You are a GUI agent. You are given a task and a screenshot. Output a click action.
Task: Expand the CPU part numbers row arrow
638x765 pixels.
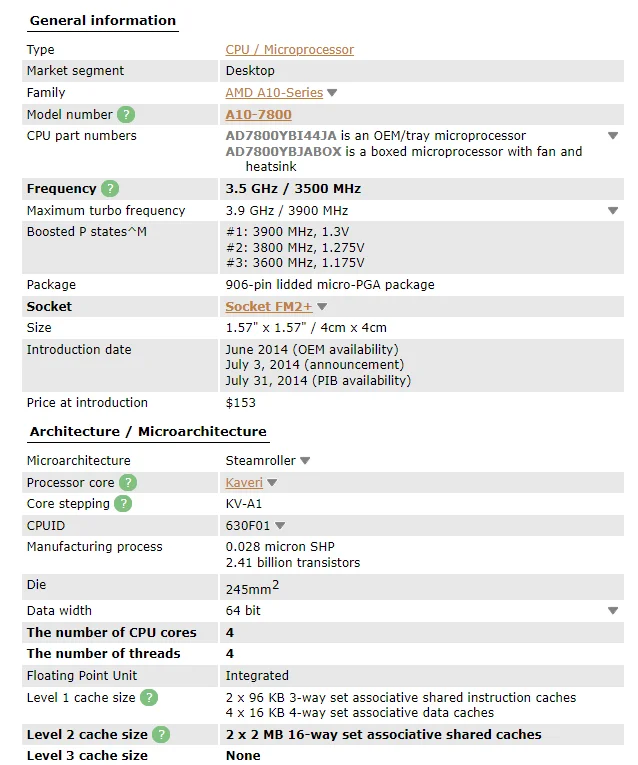613,136
